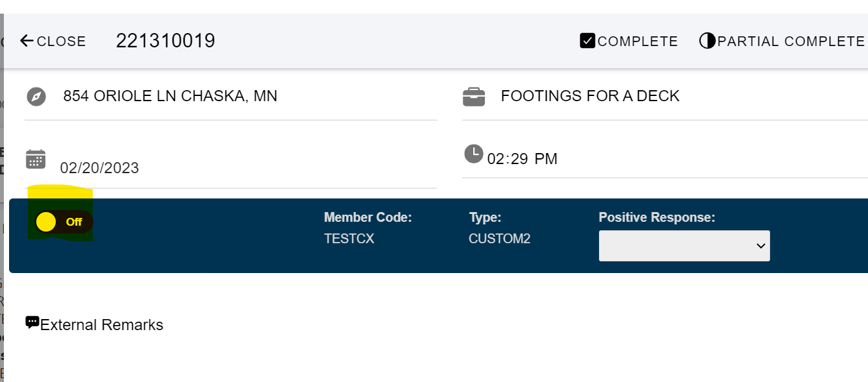868x382 pixels.
Task: Click the briefcase icon beside FOOTINGS FOR A DECK
Action: coord(474,97)
